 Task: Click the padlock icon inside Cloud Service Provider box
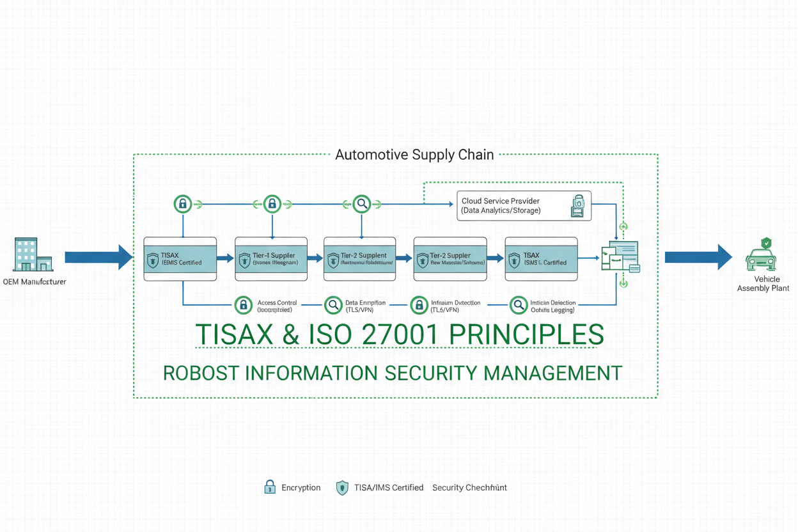(577, 206)
